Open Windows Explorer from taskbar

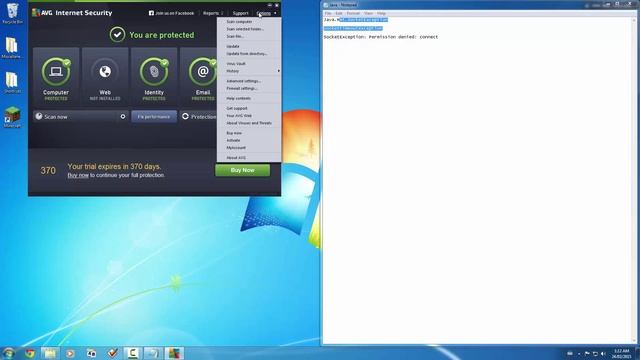(x=50, y=353)
